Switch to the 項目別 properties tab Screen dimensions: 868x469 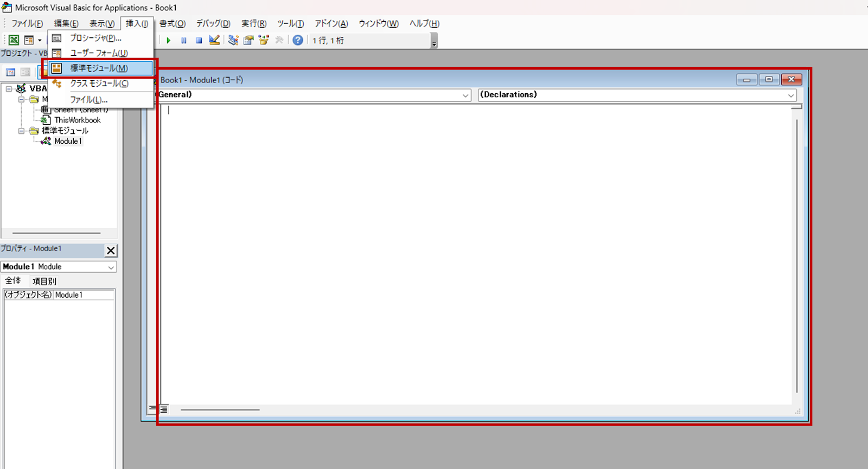44,281
